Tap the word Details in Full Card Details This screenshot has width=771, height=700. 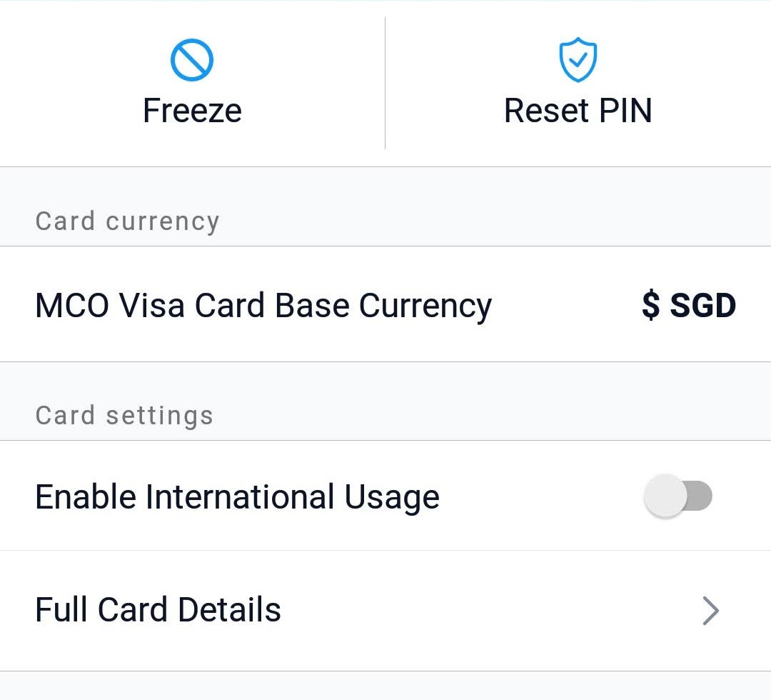coord(229,610)
